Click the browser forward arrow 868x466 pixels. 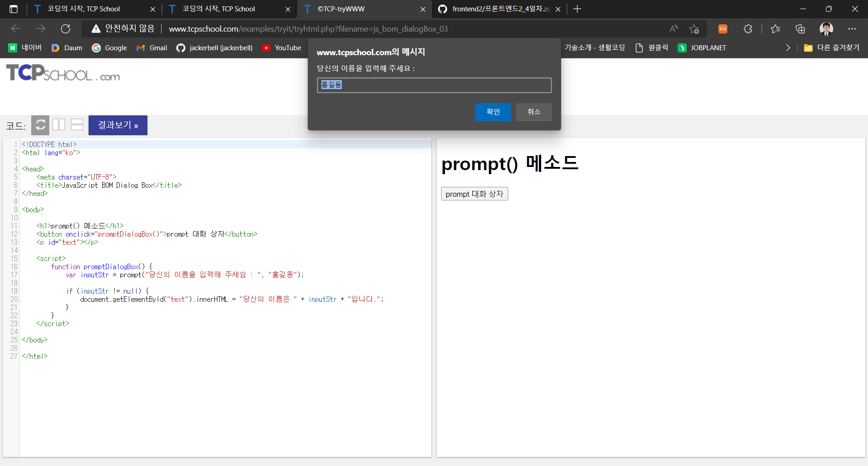click(41, 29)
